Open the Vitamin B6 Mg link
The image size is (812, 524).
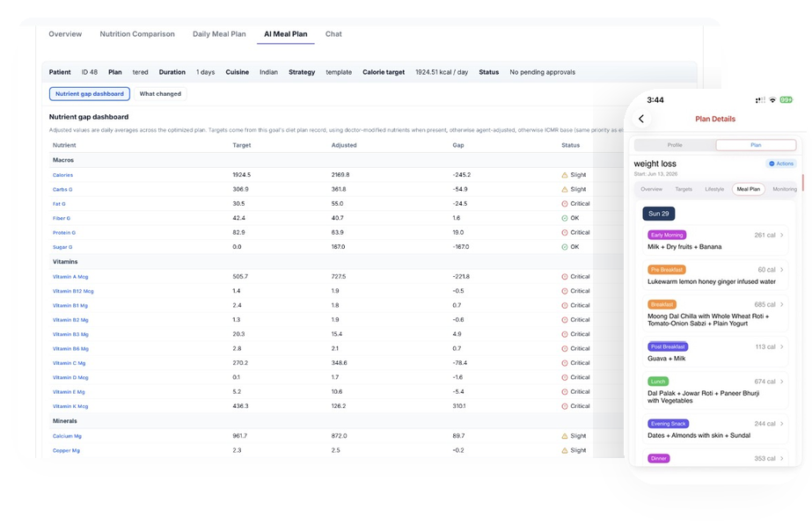click(70, 349)
